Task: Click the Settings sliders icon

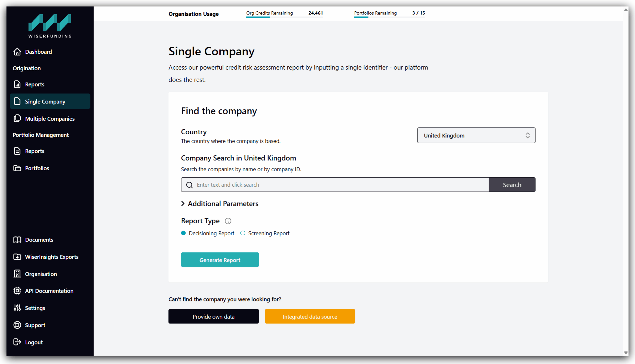Action: pyautogui.click(x=17, y=308)
